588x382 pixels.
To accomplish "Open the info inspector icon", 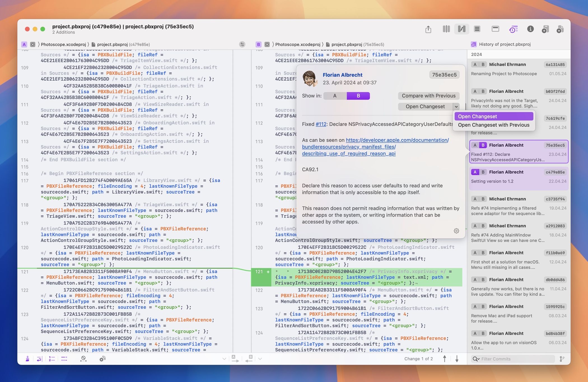I will [x=530, y=29].
